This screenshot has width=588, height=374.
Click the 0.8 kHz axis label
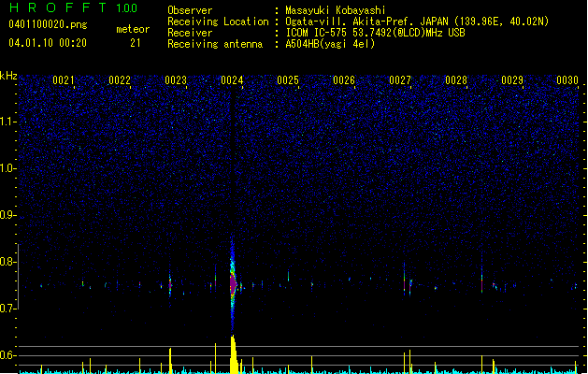click(x=8, y=262)
